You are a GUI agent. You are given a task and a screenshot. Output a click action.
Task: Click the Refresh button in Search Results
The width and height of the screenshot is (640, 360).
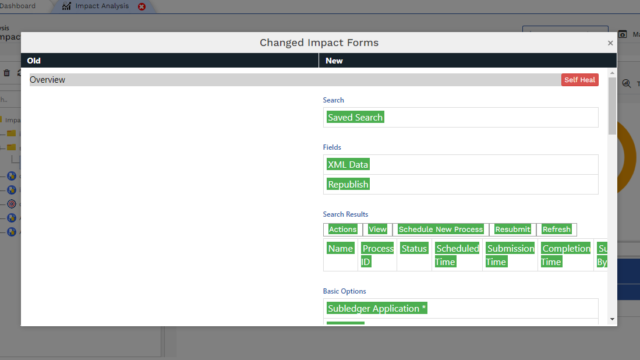coord(556,229)
